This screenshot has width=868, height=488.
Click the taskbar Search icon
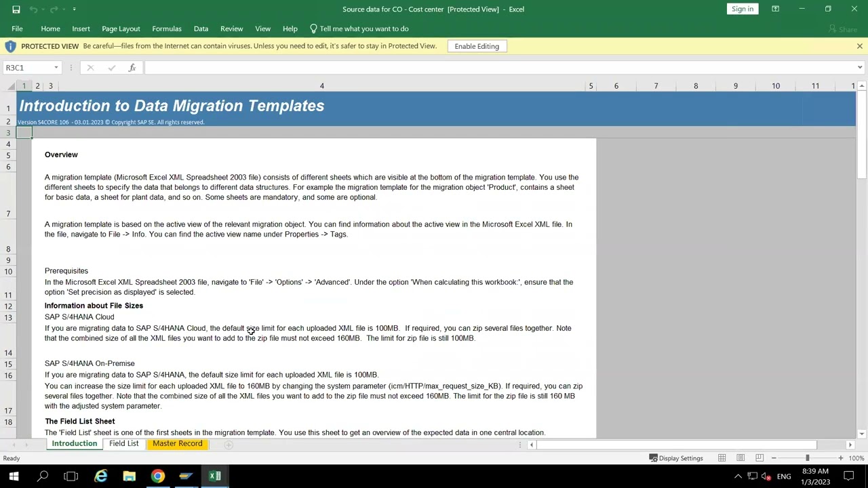[x=43, y=476]
